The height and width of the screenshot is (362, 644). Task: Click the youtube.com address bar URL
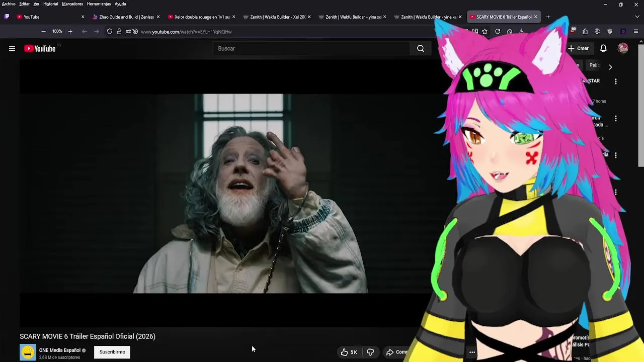click(186, 32)
